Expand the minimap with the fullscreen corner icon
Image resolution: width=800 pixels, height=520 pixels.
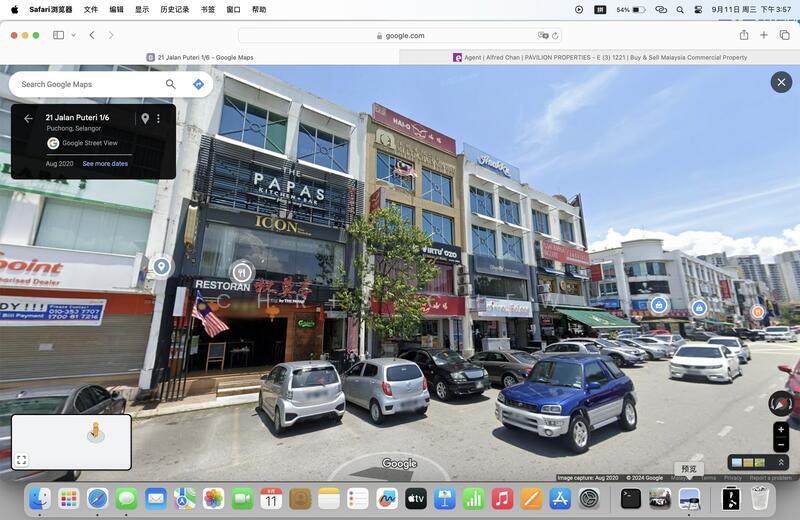(21, 460)
